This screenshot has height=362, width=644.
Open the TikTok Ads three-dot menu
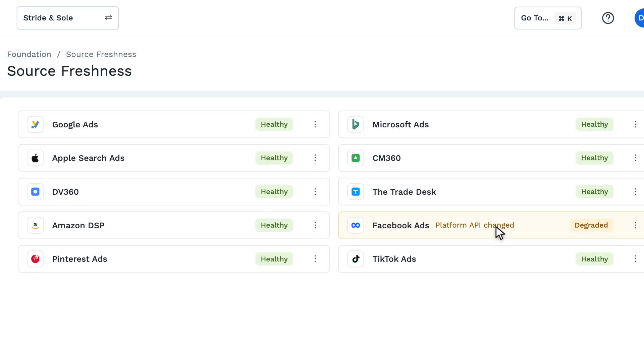635,259
